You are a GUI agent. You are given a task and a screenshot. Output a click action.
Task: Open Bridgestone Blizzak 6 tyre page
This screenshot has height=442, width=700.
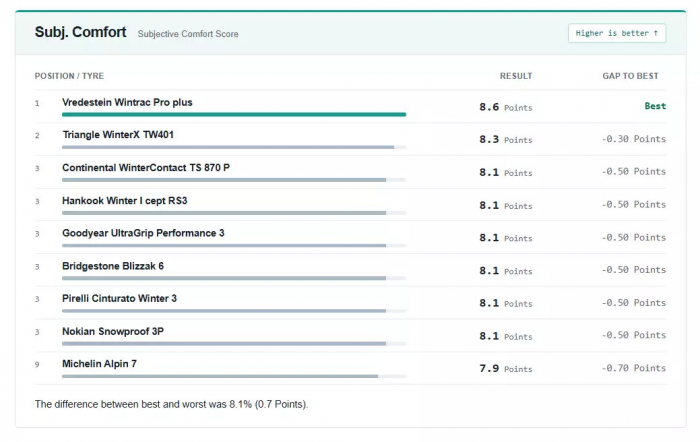pyautogui.click(x=113, y=266)
